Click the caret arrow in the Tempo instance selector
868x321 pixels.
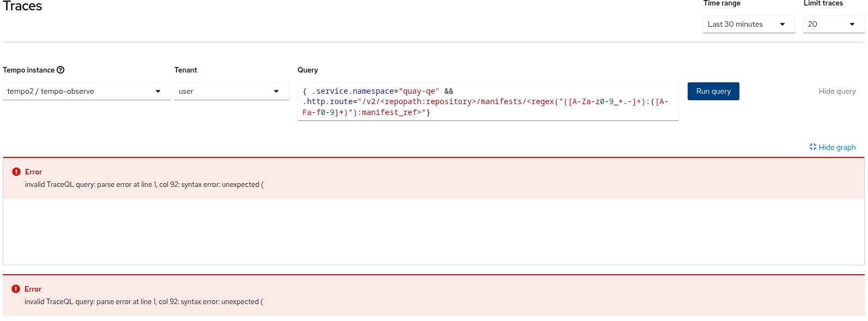pyautogui.click(x=158, y=92)
